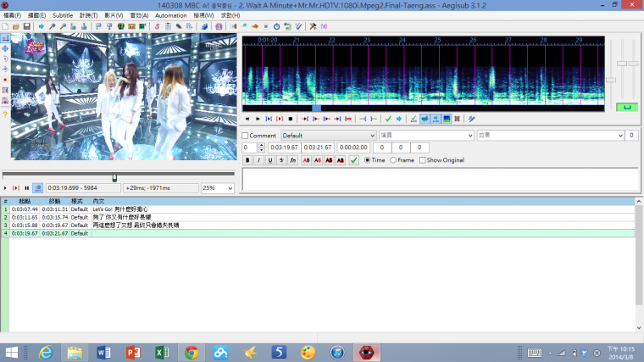This screenshot has height=362, width=644.
Task: Stop audio playback with the black square icon
Action: 290,119
